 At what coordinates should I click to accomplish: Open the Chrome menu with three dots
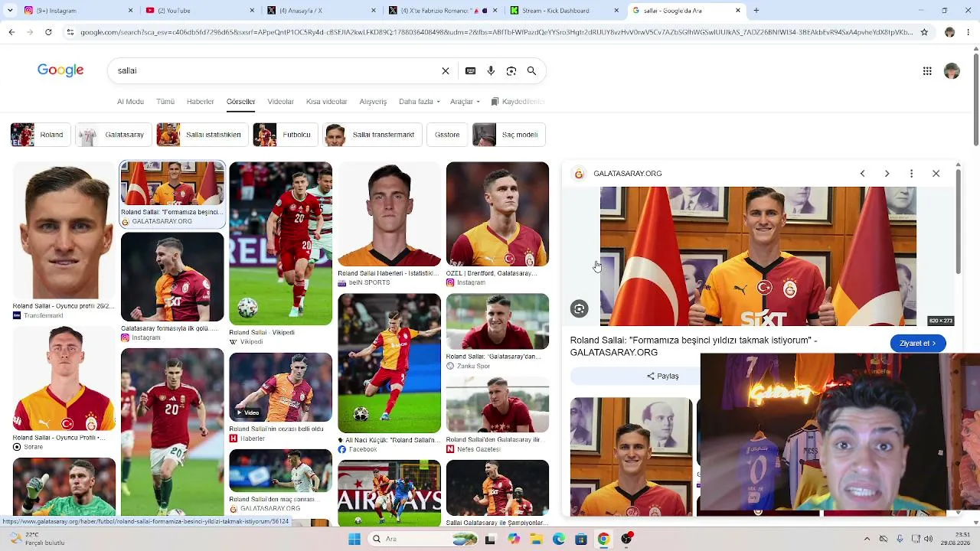coord(968,32)
